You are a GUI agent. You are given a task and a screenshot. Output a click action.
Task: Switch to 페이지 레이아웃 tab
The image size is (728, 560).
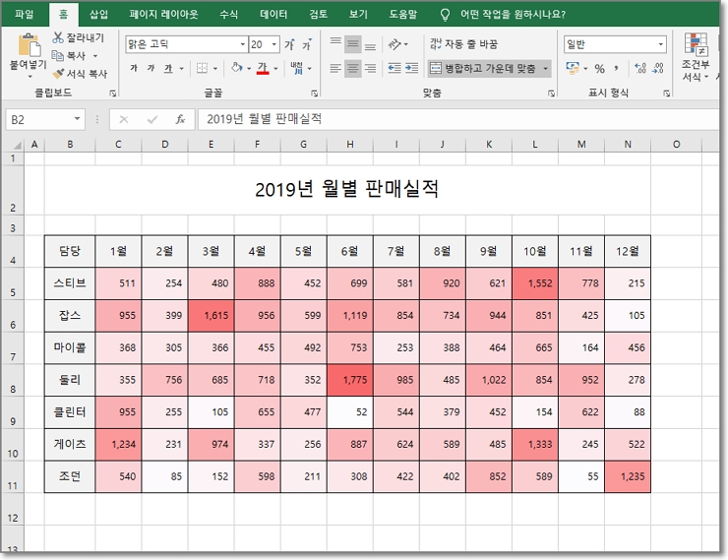coord(163,15)
